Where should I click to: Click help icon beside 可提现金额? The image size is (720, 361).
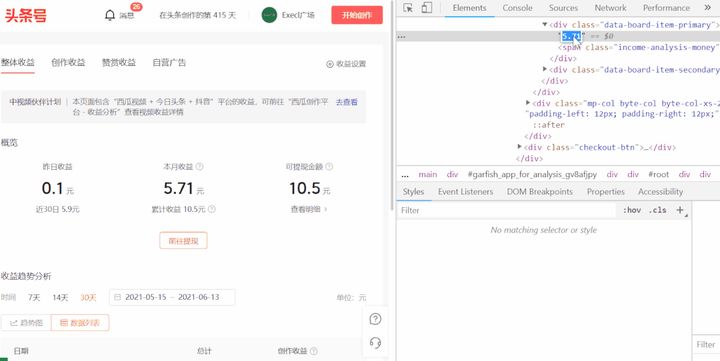pyautogui.click(x=329, y=166)
